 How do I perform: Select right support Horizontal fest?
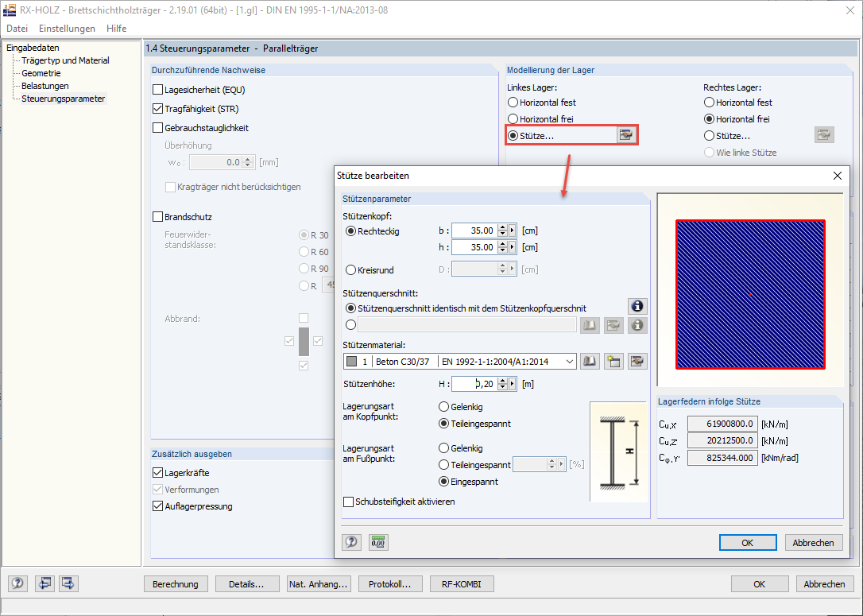coord(709,103)
